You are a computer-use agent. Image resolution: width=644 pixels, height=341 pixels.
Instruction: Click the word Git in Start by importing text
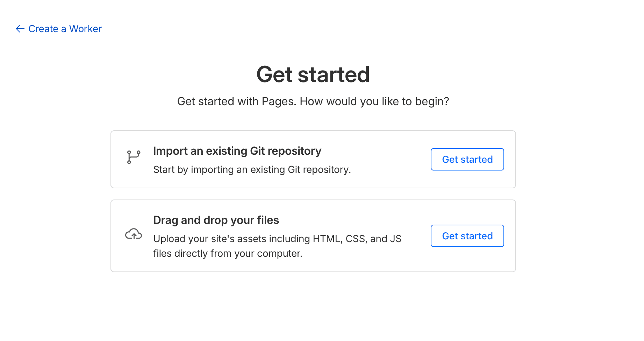294,170
